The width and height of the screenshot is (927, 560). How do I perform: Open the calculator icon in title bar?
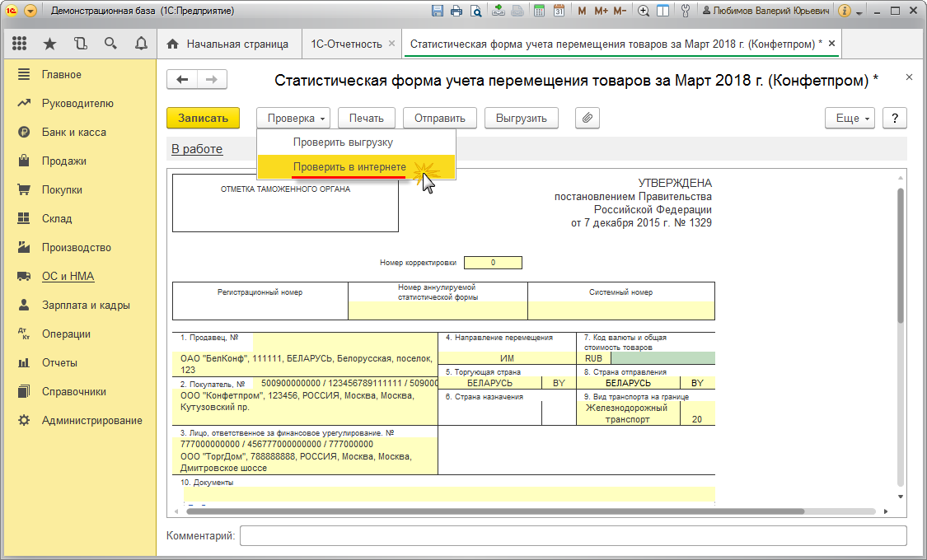tap(539, 11)
